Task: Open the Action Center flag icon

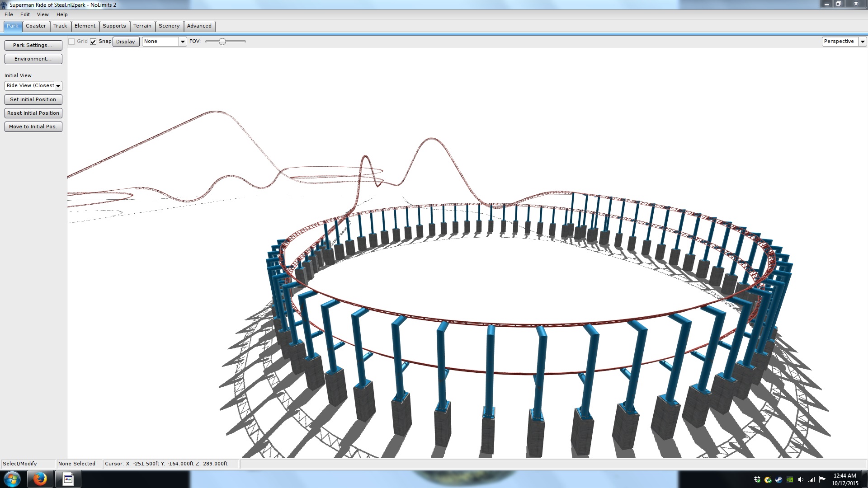Action: (x=822, y=479)
